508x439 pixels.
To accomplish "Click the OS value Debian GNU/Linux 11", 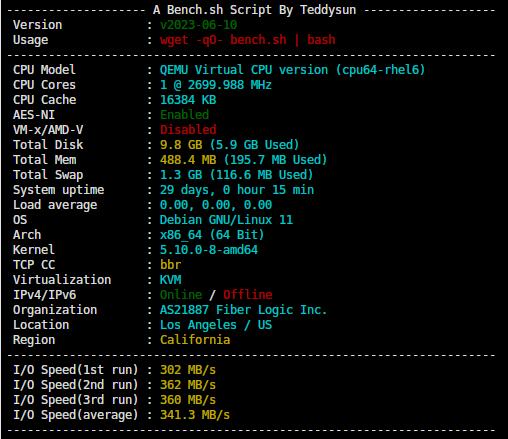I will tap(226, 220).
